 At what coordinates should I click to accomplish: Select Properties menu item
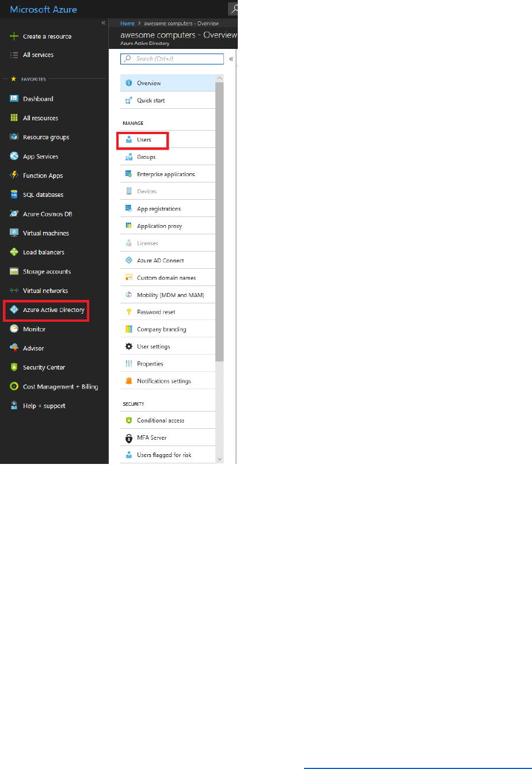[168, 364]
